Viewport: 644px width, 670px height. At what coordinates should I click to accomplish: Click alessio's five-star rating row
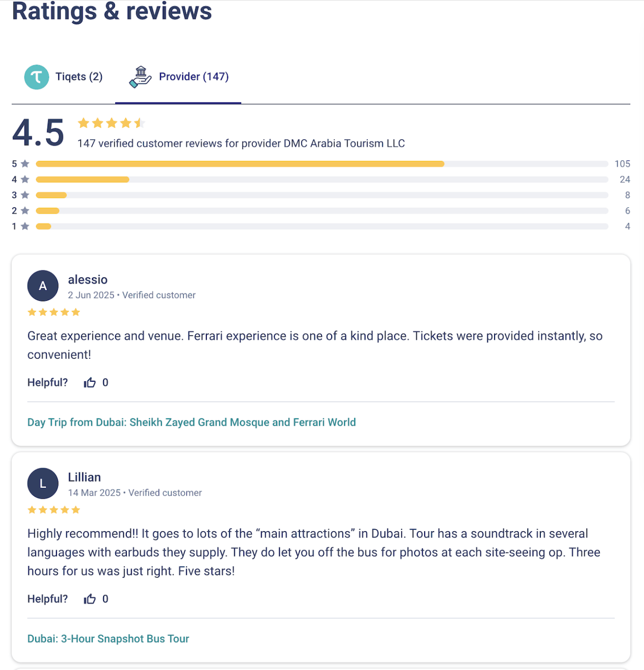click(x=54, y=312)
